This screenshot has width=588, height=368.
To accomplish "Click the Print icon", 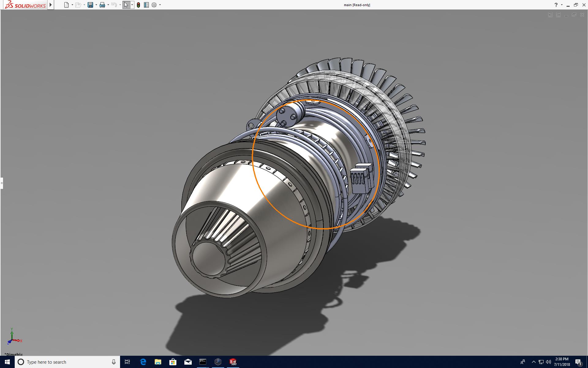I will pos(102,5).
